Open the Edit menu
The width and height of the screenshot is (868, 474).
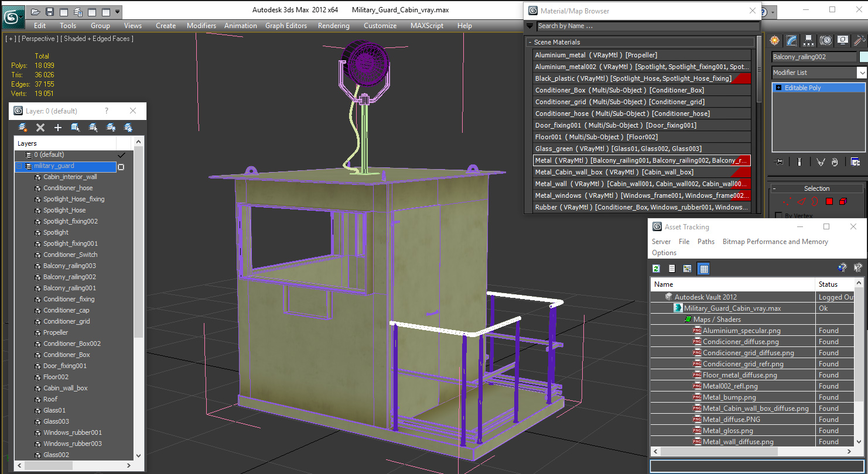[x=40, y=26]
